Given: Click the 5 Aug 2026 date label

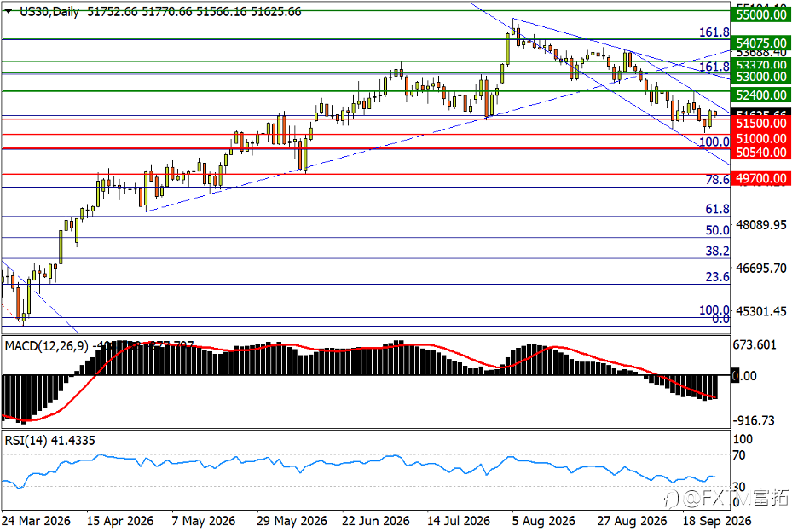Looking at the screenshot, I should pyautogui.click(x=544, y=521).
